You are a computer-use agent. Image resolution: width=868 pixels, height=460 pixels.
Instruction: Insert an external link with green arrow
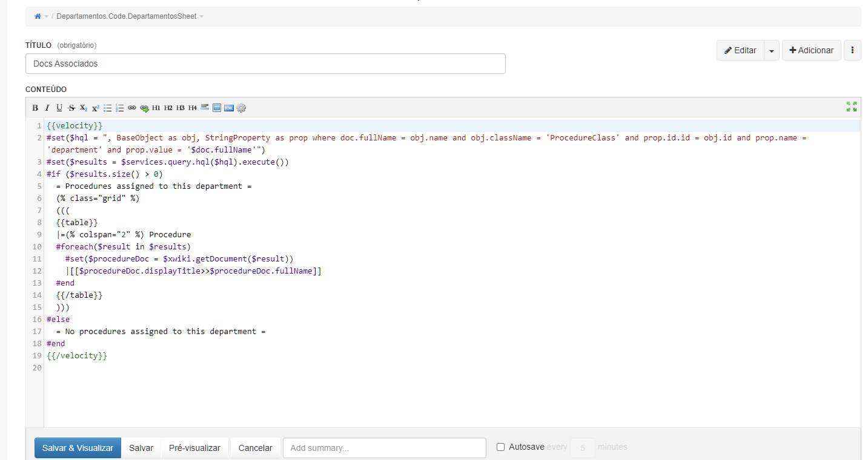(144, 108)
